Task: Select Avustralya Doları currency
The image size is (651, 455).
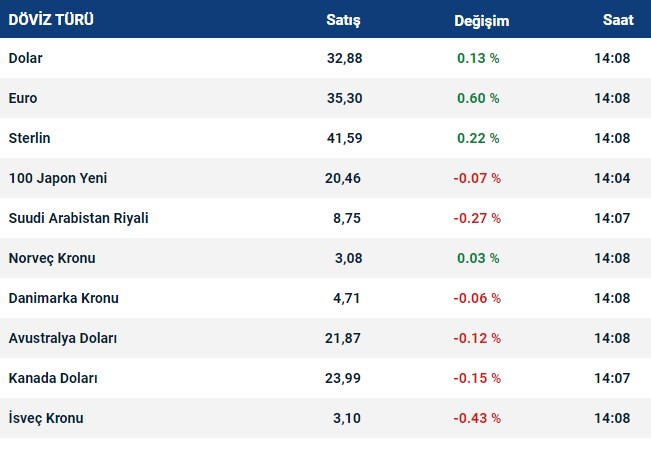Action: point(63,338)
